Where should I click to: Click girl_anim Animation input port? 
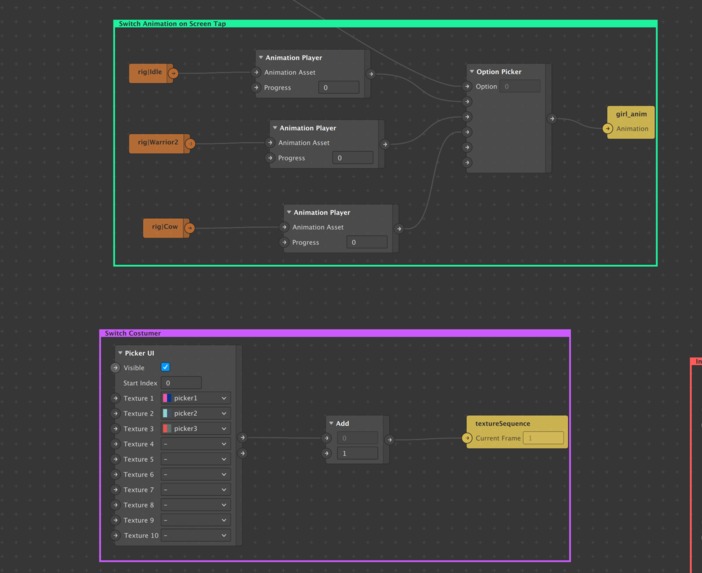point(608,128)
